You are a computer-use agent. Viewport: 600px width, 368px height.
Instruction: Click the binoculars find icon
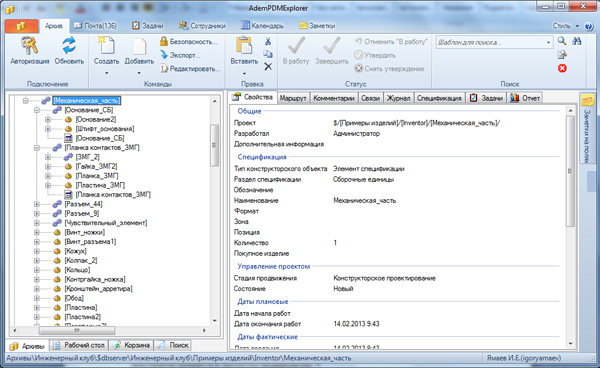(577, 41)
